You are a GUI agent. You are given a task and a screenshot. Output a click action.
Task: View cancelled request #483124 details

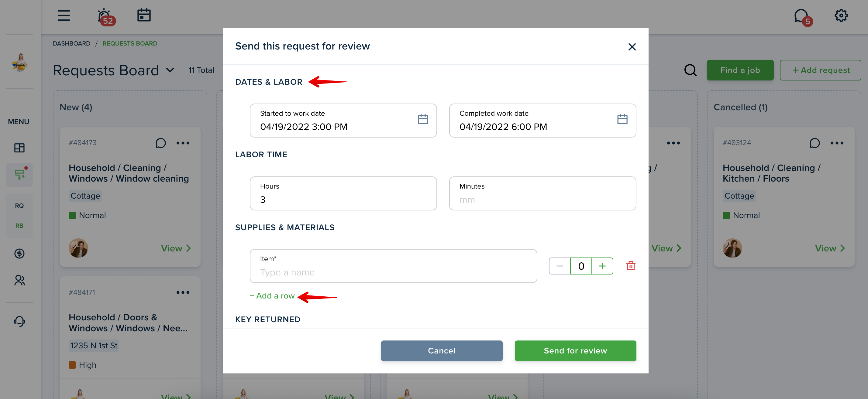click(830, 248)
